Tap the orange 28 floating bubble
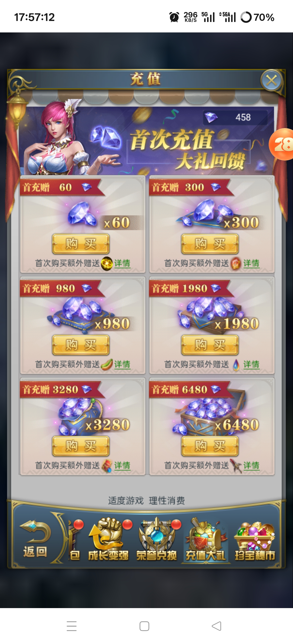 pos(282,144)
